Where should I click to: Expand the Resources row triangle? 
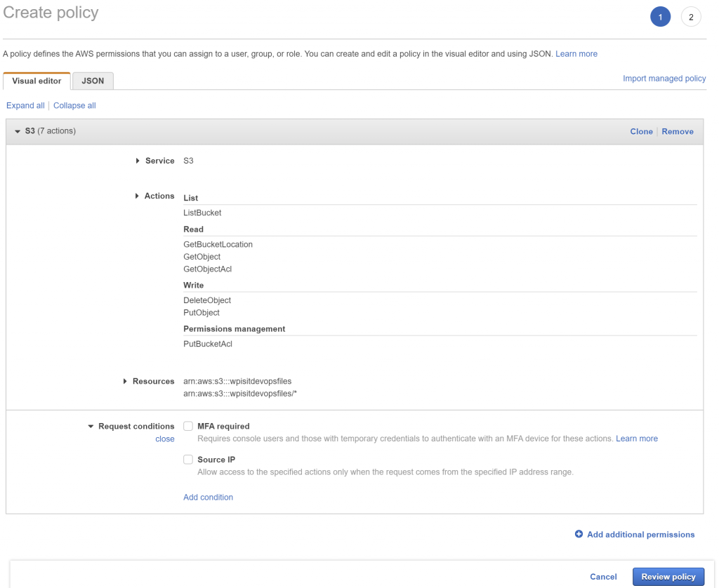point(125,381)
